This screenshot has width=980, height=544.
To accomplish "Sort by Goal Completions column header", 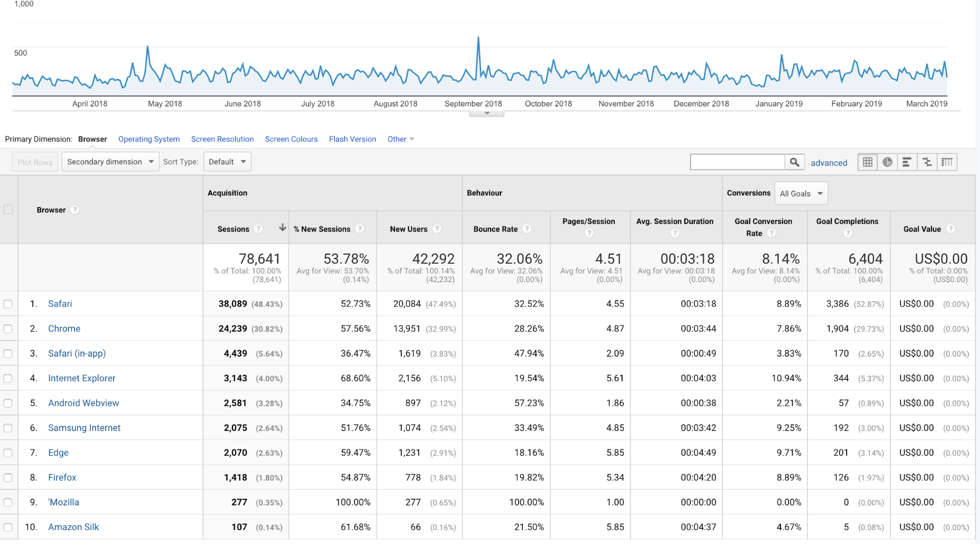I will (847, 221).
